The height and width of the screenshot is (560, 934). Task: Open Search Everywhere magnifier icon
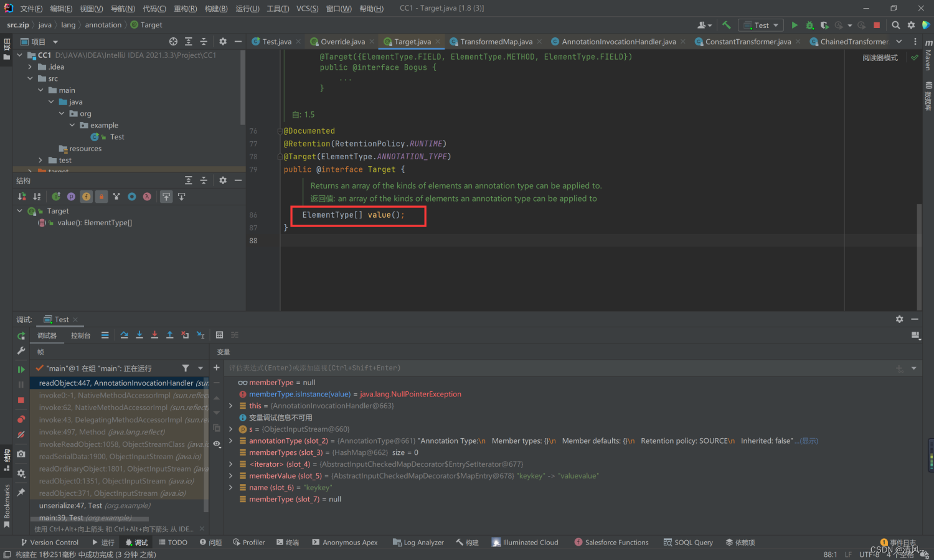[x=895, y=25]
